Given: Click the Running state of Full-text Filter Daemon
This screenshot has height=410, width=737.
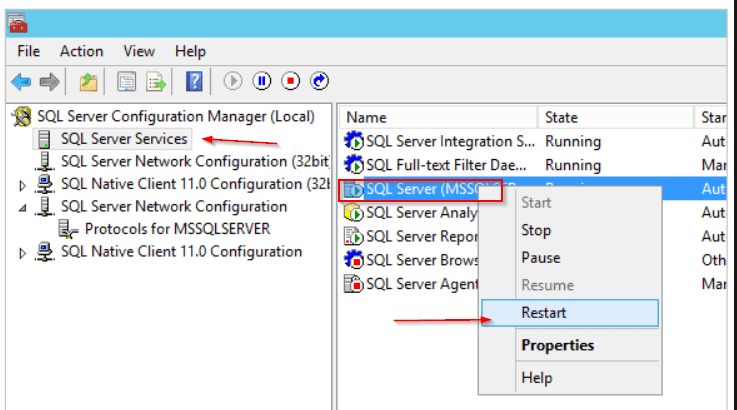Looking at the screenshot, I should coord(573,166).
